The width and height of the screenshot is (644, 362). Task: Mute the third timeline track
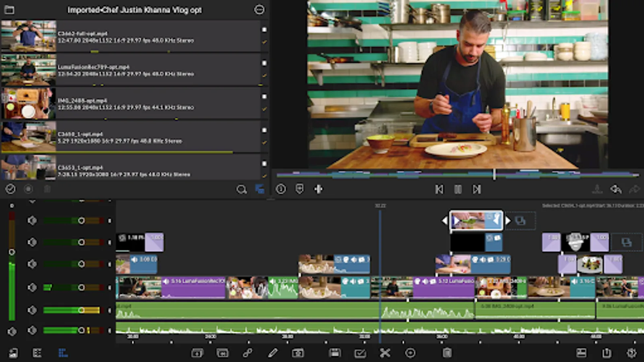(32, 264)
